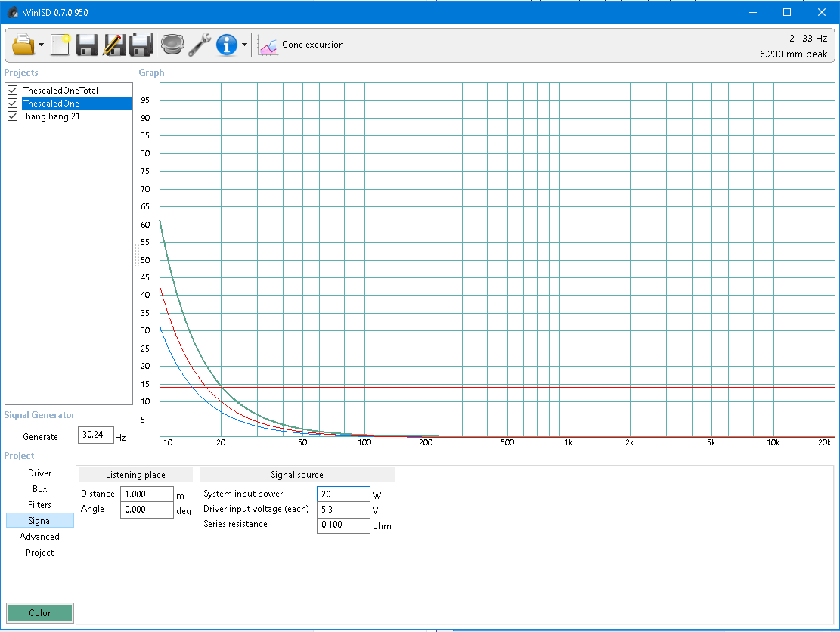Image resolution: width=840 pixels, height=632 pixels.
Task: Create a new project with blank page icon
Action: pyautogui.click(x=60, y=45)
